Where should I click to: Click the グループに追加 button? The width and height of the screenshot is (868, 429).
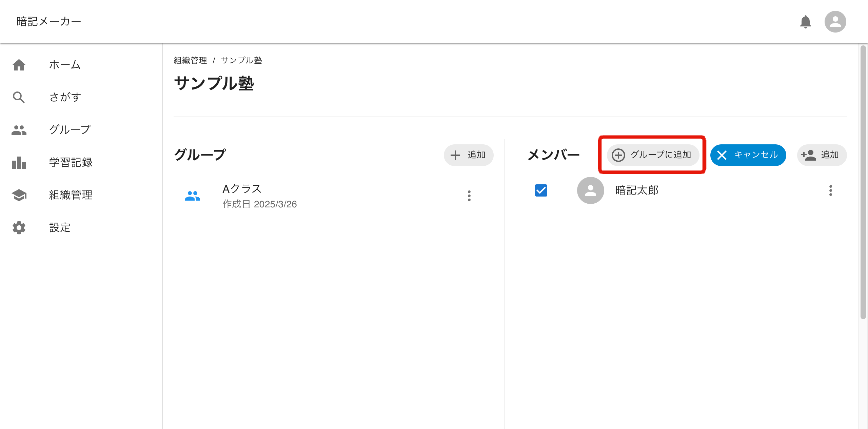653,155
